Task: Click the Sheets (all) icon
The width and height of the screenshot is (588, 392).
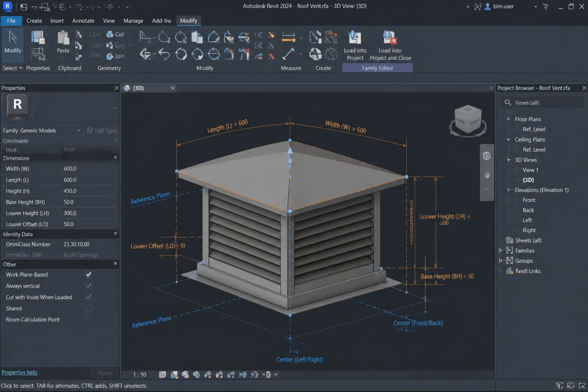Action: click(x=510, y=240)
